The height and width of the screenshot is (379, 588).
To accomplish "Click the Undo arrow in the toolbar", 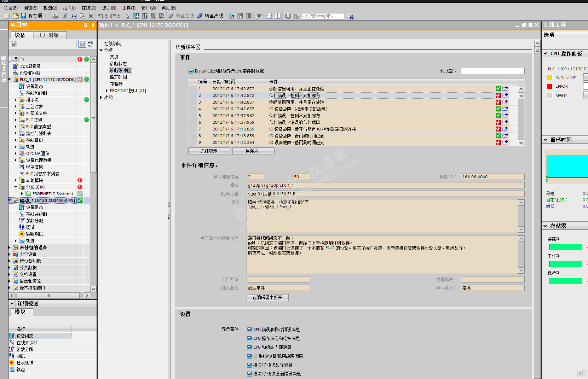I will tap(101, 16).
